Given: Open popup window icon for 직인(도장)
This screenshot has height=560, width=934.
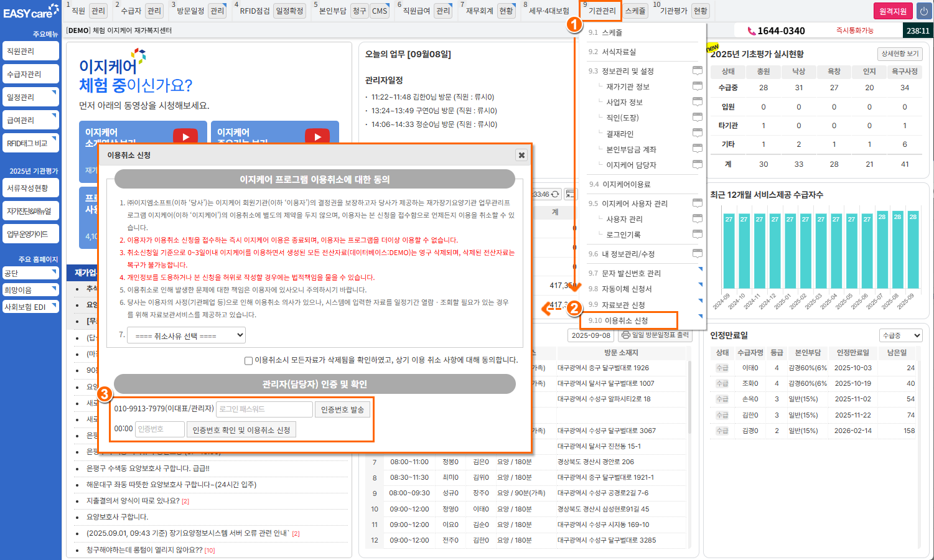Looking at the screenshot, I should [x=698, y=118].
